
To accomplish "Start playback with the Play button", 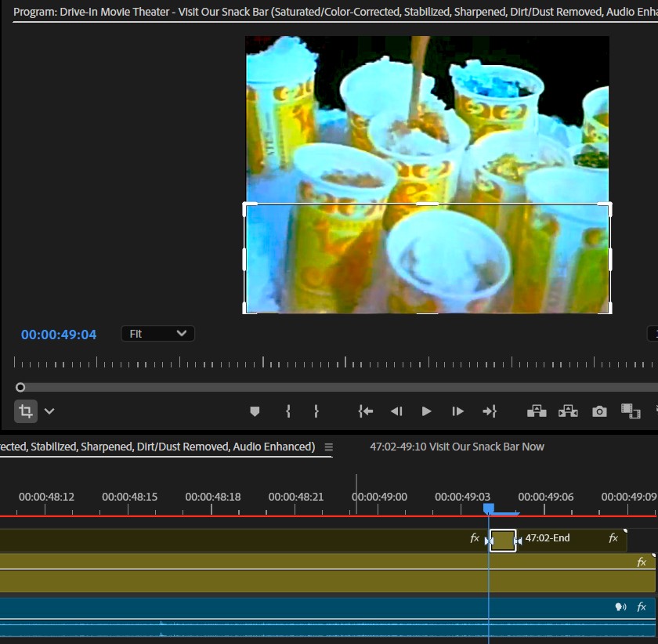I will 426,411.
